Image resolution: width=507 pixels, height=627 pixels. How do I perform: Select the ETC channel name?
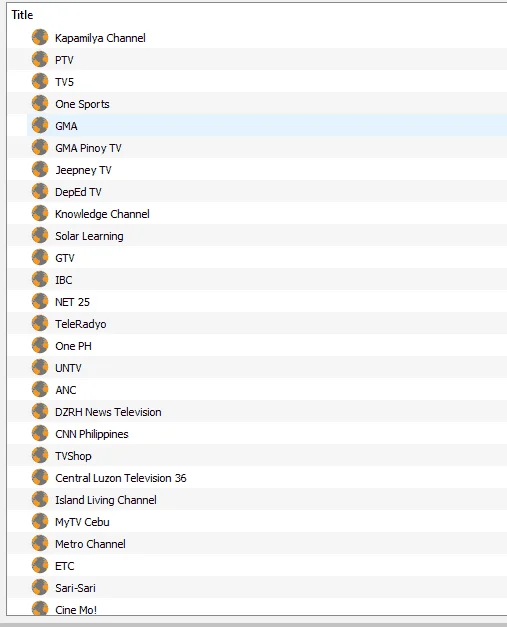[x=65, y=566]
